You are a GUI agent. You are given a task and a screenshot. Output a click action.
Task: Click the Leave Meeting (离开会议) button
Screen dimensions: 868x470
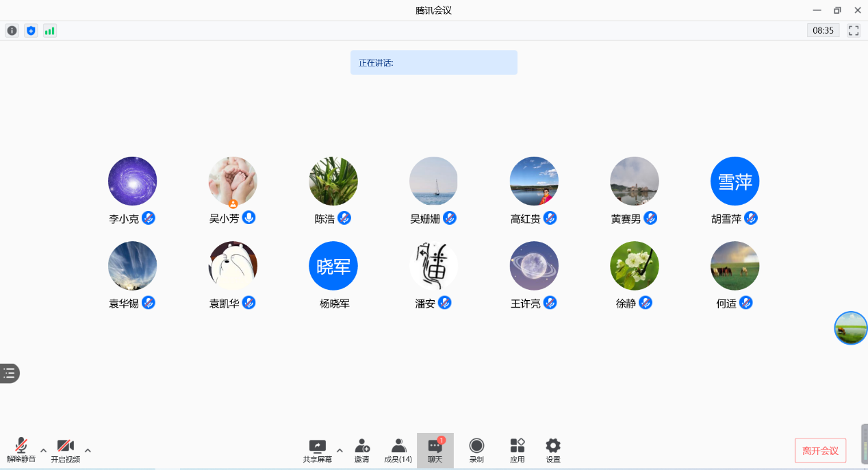tap(820, 451)
